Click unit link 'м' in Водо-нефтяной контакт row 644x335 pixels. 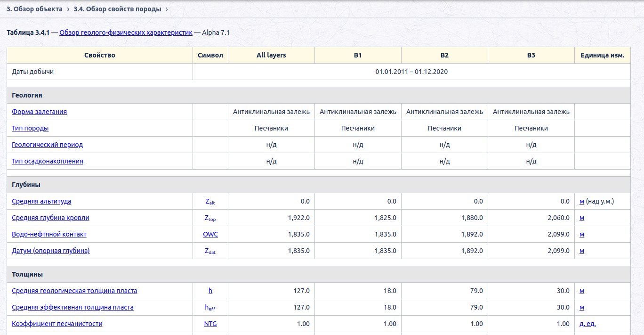(582, 234)
